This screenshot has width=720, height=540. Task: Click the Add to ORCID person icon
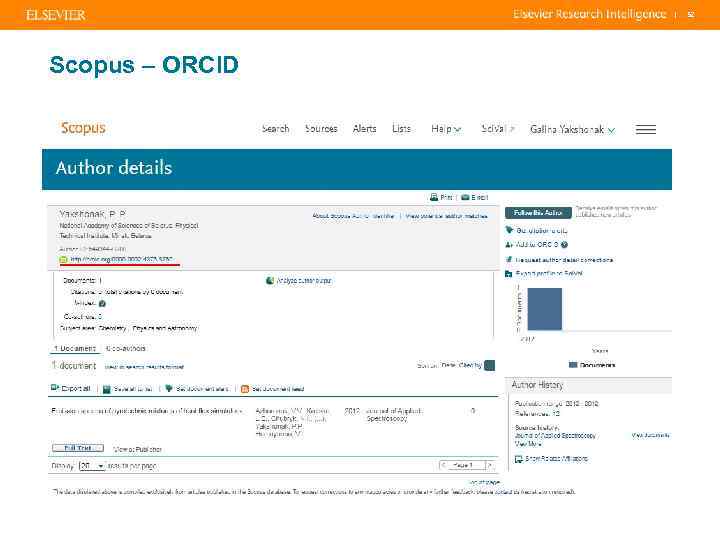tap(509, 245)
